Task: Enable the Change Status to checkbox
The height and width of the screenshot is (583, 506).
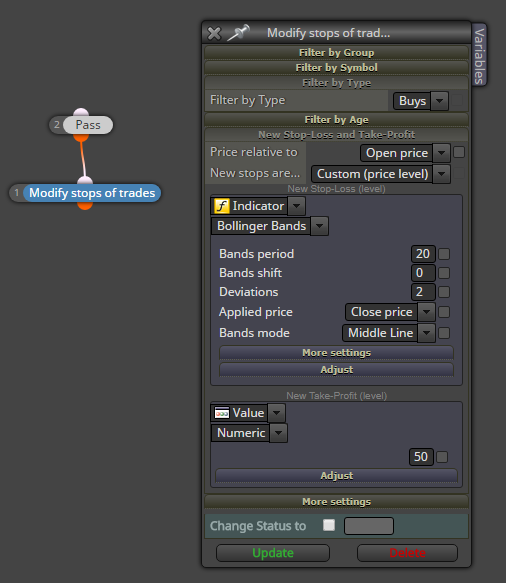Action: (x=329, y=525)
